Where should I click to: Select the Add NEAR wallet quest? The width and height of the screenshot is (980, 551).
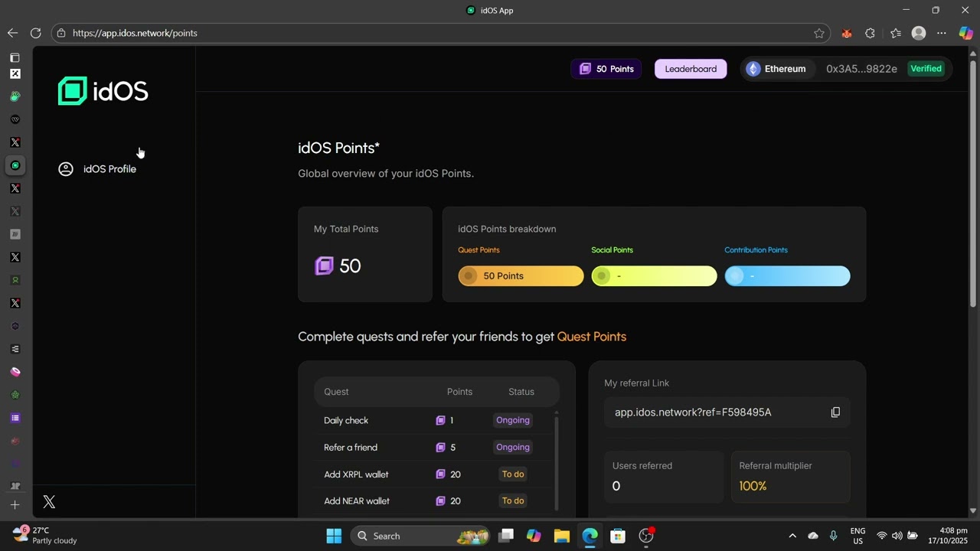433,501
